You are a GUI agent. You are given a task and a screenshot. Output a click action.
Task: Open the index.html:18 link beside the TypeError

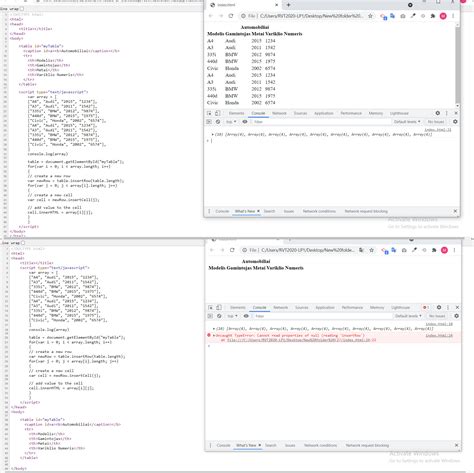(x=439, y=335)
